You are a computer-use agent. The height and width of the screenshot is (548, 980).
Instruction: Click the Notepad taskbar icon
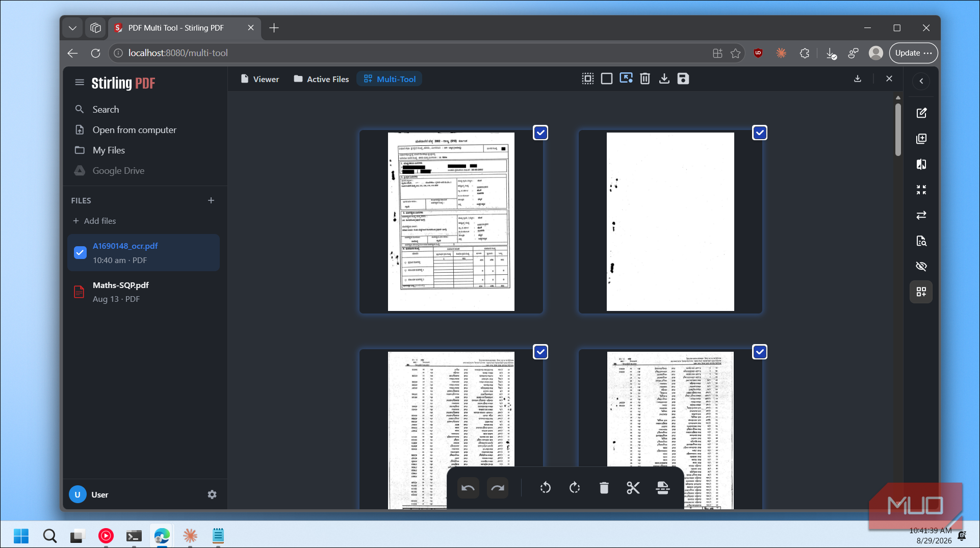[218, 536]
